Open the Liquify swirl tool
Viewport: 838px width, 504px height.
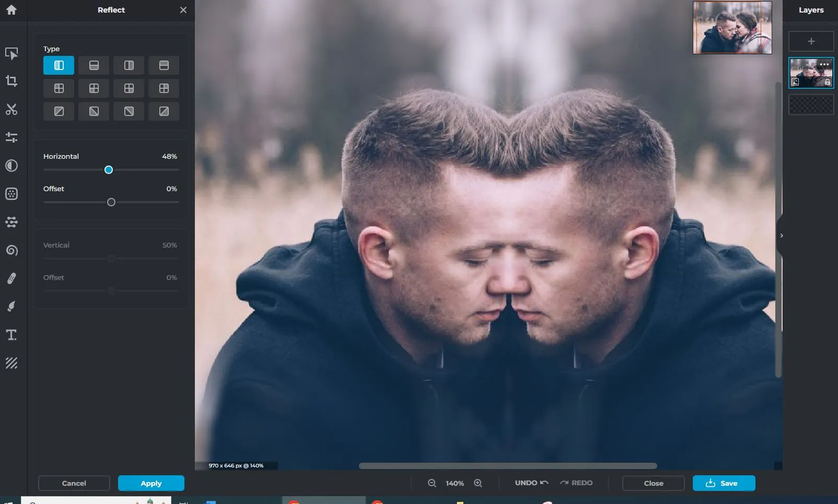click(x=11, y=250)
